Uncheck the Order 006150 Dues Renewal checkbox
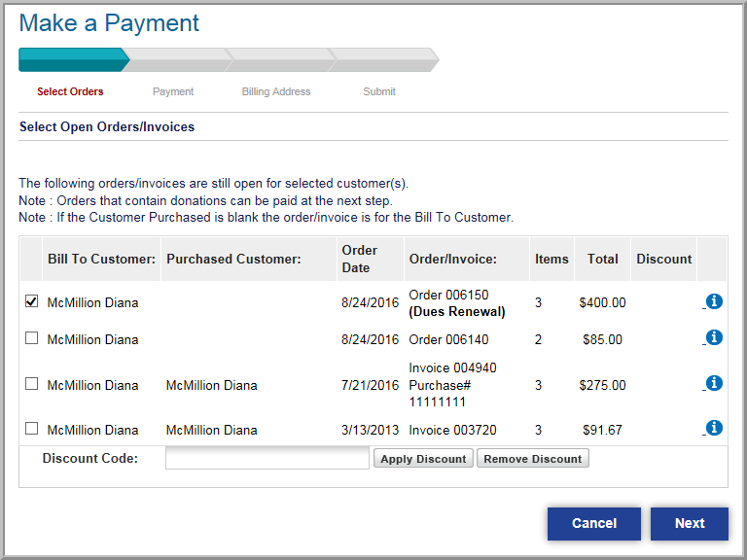 click(x=31, y=301)
